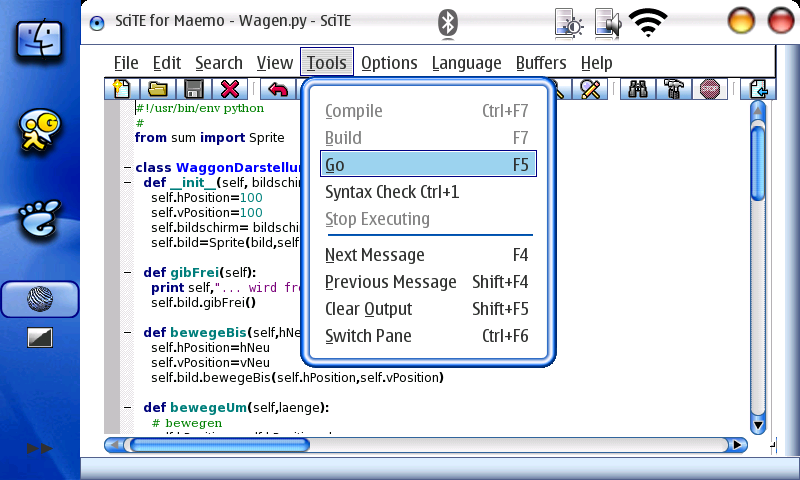Click the 'self.hPosition=100' line
The image size is (800, 480).
(x=207, y=198)
